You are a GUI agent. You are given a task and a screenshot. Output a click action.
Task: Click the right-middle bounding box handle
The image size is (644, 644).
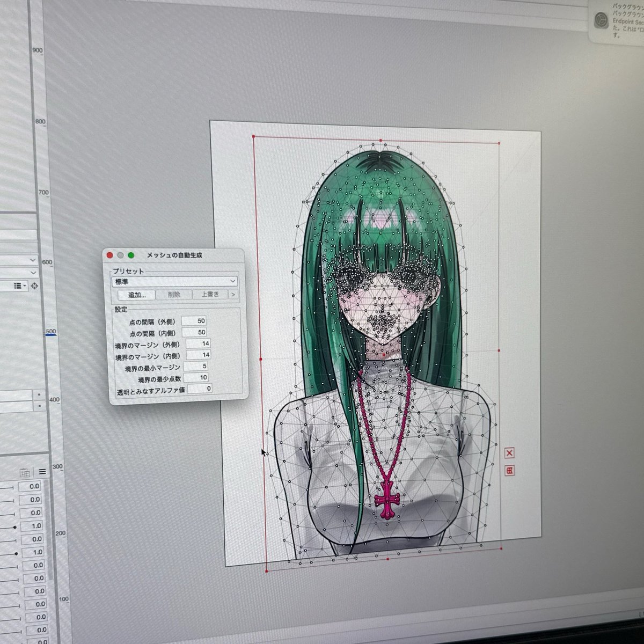(x=499, y=350)
